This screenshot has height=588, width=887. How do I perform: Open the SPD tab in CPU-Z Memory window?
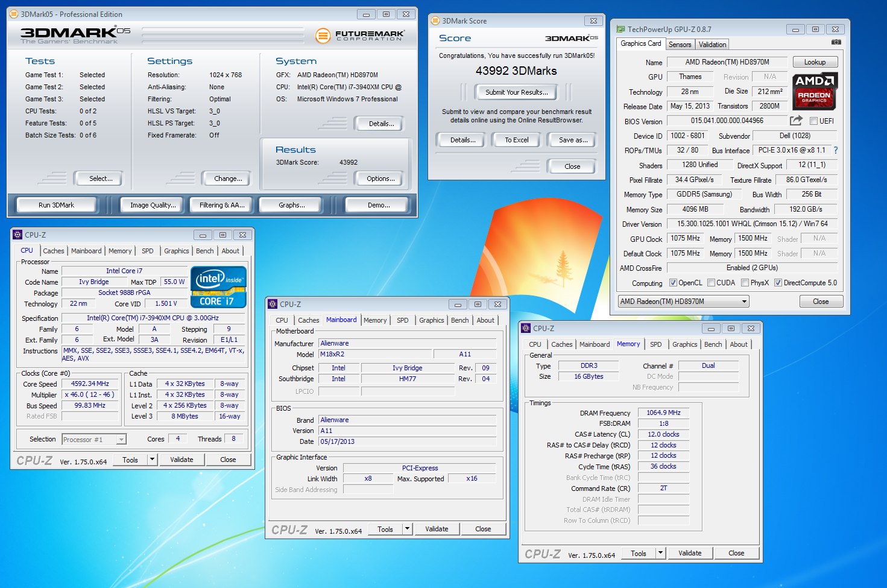[x=656, y=344]
